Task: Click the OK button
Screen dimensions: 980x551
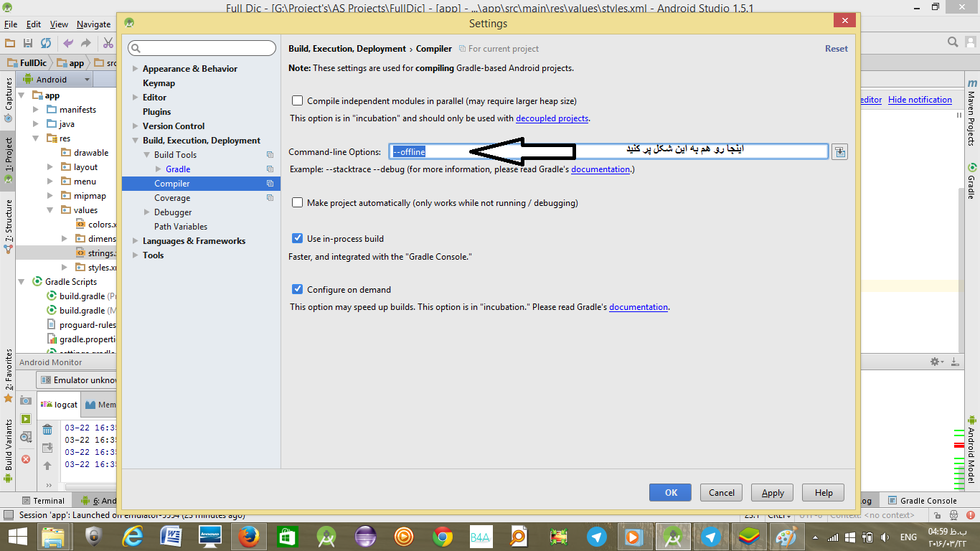Action: tap(671, 492)
